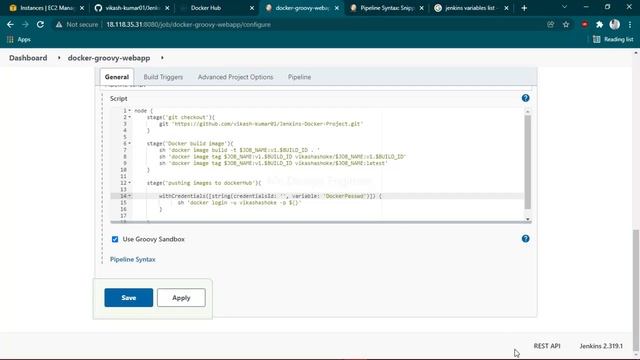The height and width of the screenshot is (360, 640).
Task: Open the Reading list
Action: coord(613,40)
